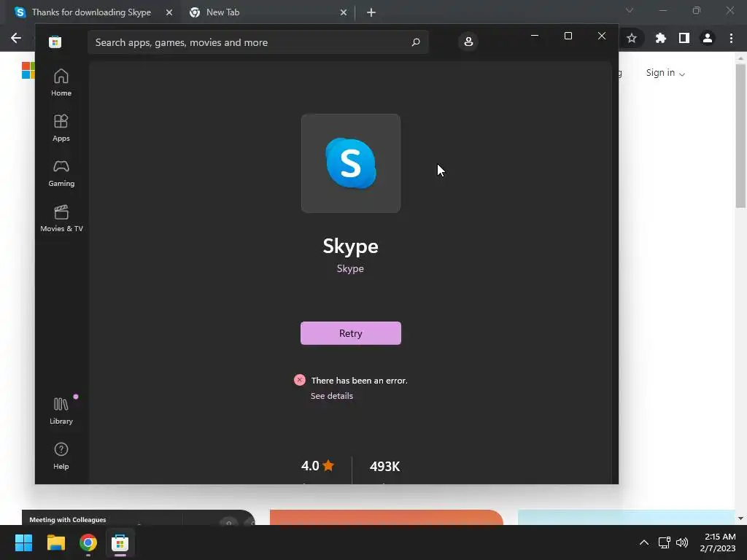Open Chrome tab search chevron
Screen dimensions: 747x560
tap(630, 10)
